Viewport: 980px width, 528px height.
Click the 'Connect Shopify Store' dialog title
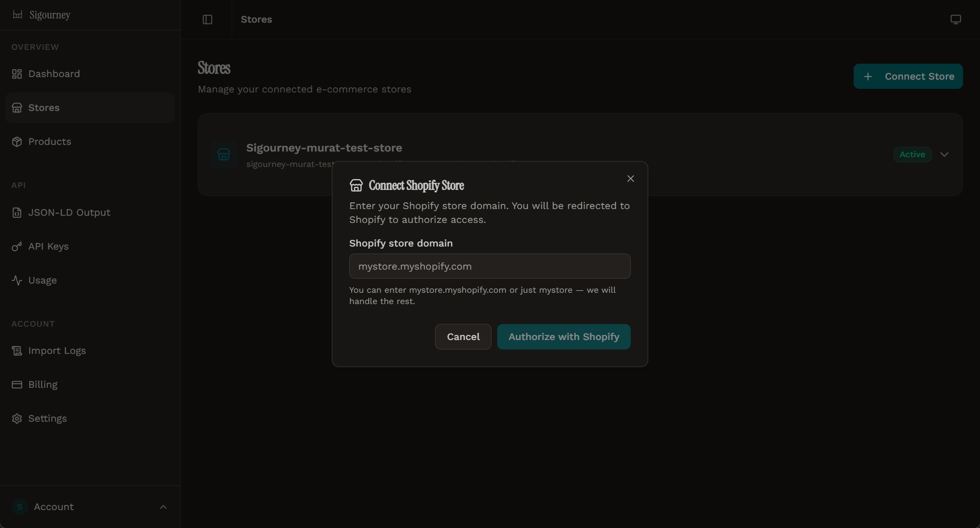coord(417,185)
